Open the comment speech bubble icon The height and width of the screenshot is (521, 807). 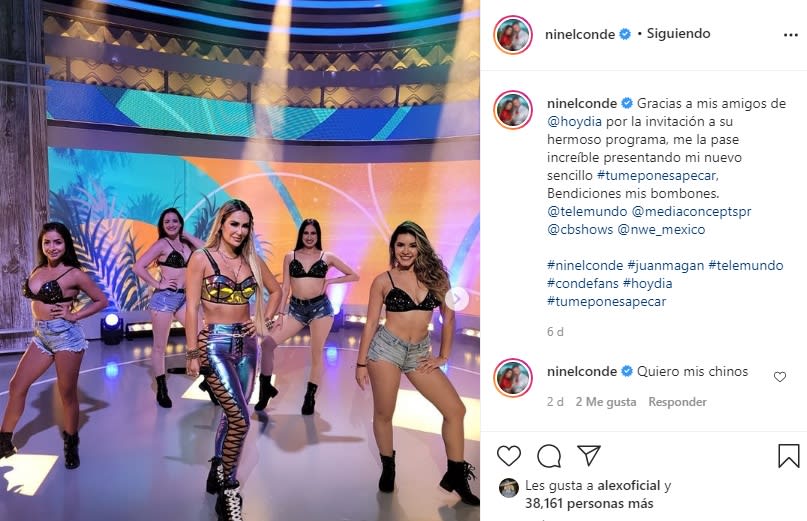pyautogui.click(x=549, y=456)
